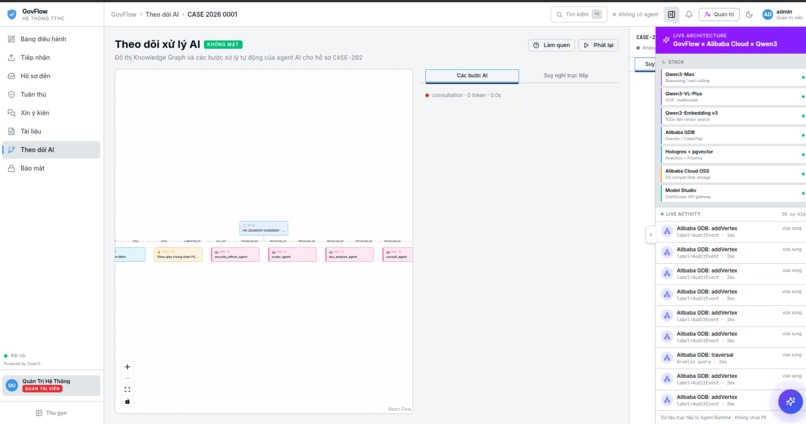
Task: Switch to the Các bước AI tab
Action: (x=472, y=76)
